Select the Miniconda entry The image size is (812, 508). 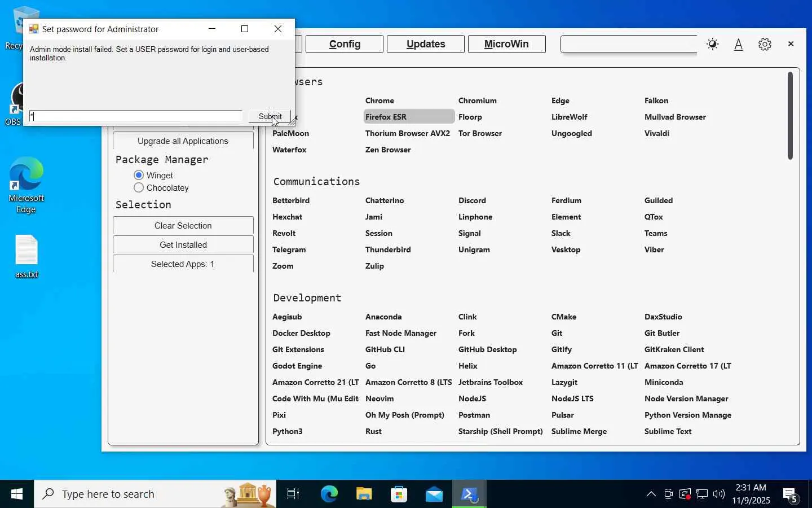664,382
